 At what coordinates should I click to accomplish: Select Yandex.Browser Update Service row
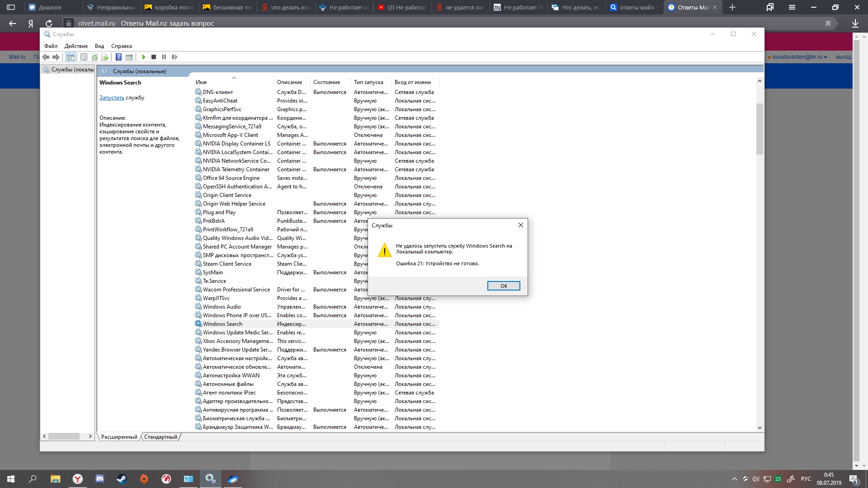pos(316,350)
